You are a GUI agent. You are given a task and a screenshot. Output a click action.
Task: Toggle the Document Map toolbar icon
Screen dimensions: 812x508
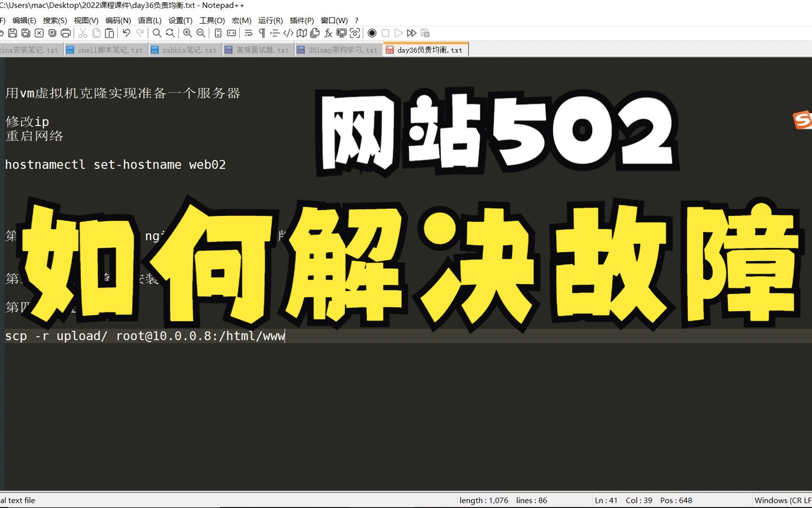(302, 33)
